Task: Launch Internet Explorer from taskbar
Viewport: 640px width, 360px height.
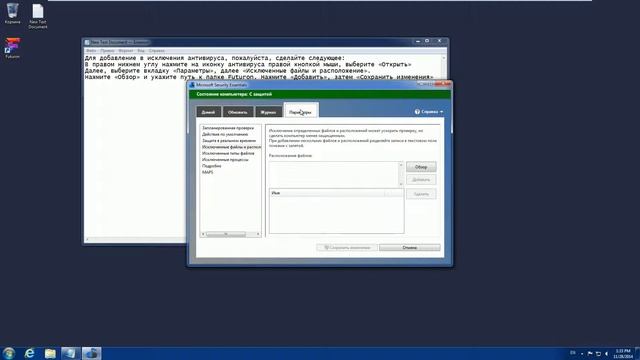Action: 29,353
